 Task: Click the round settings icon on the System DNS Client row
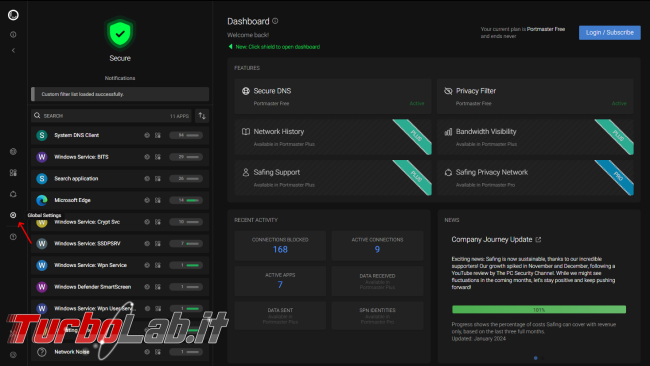pos(147,135)
